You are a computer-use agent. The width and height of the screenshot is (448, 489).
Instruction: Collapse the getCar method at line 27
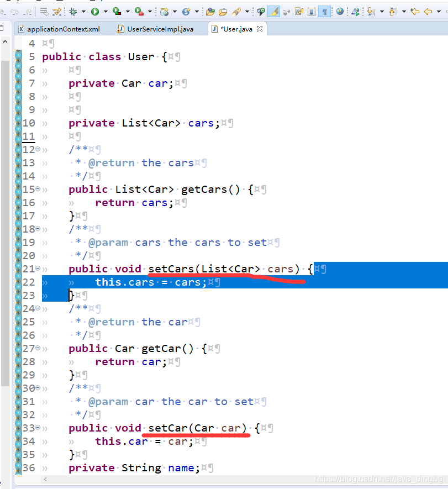click(x=38, y=348)
